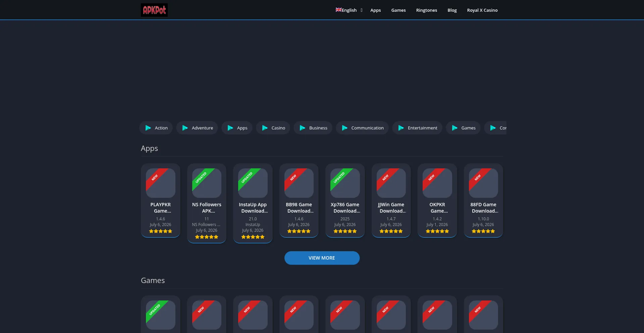
Task: Select the Communication category chip
Action: point(362,128)
